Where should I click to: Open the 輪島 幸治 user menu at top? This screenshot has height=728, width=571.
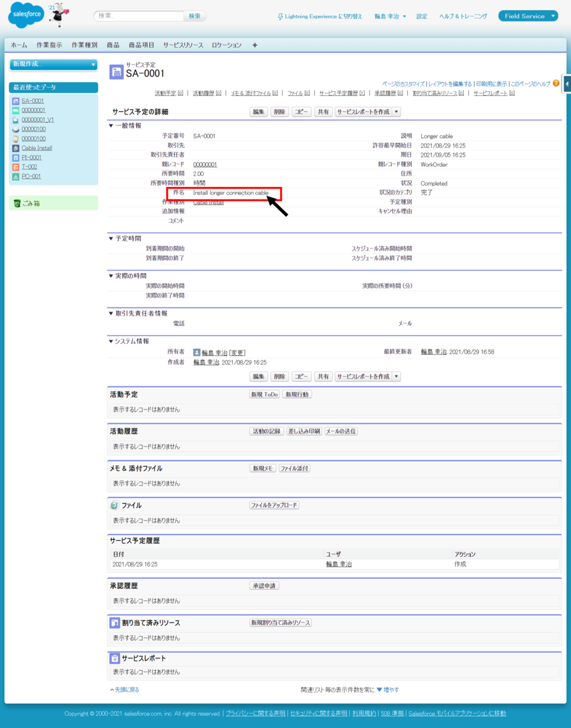[x=390, y=16]
